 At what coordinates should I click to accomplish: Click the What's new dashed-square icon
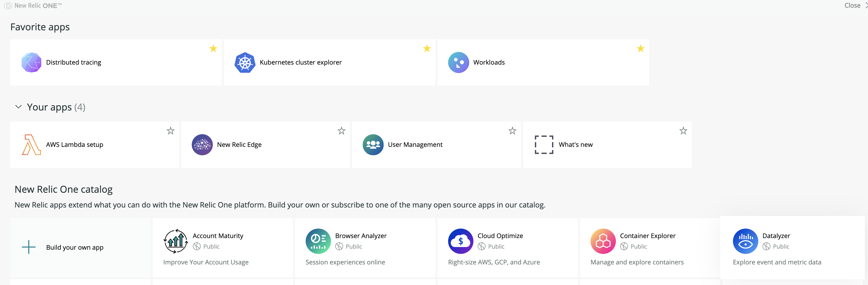point(544,144)
